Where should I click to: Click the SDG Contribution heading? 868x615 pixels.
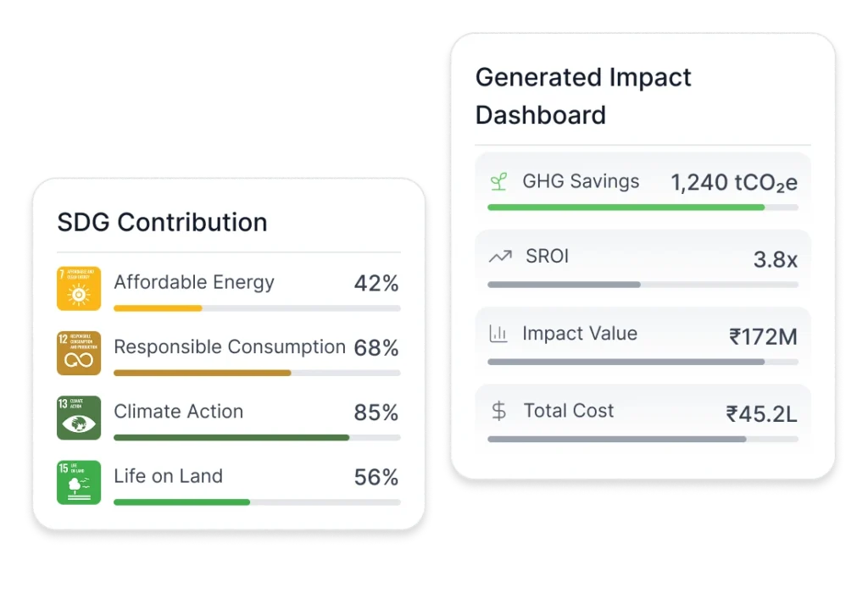point(162,222)
